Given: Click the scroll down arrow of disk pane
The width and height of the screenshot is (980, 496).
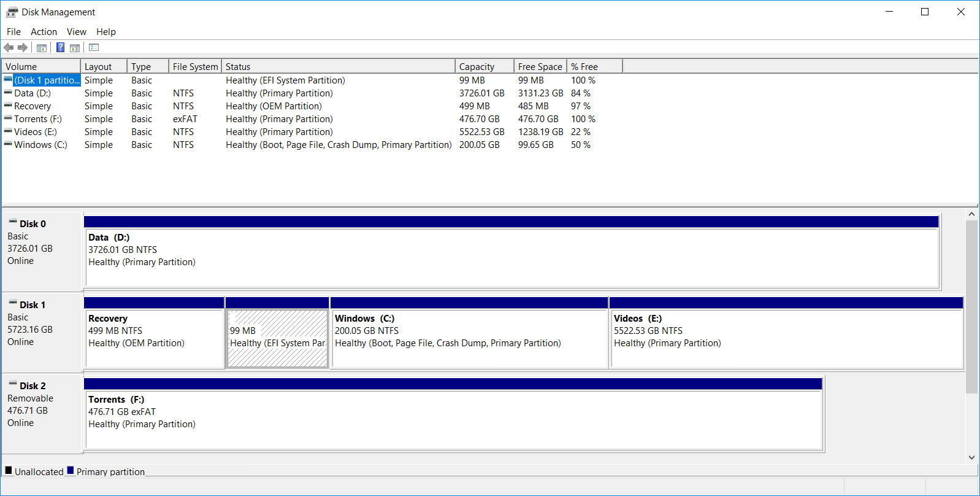Looking at the screenshot, I should click(971, 457).
